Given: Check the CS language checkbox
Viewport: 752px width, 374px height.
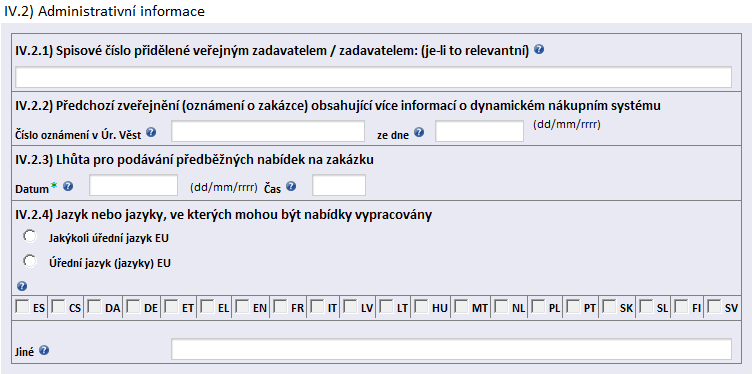Looking at the screenshot, I should 58,306.
